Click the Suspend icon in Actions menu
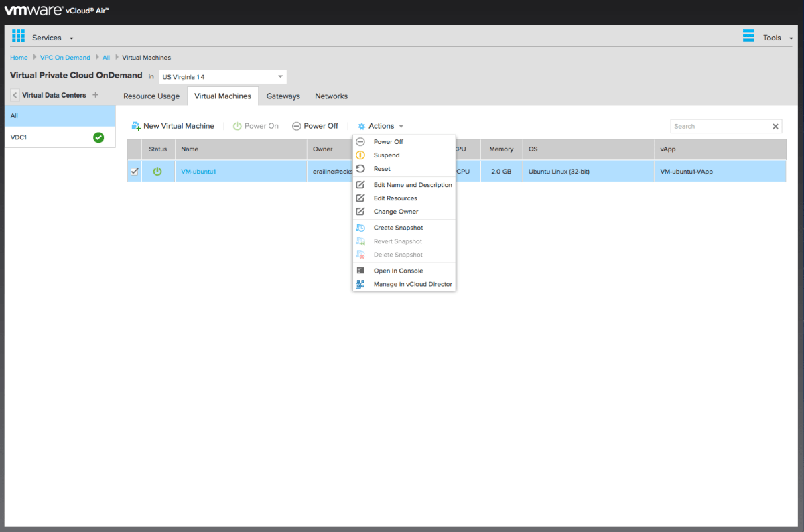The image size is (804, 532). 360,155
